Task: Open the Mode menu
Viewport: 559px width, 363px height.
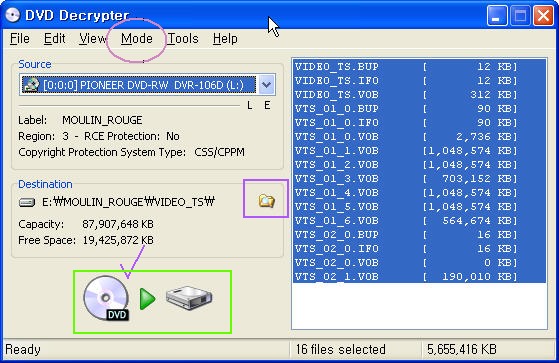Action: 137,39
